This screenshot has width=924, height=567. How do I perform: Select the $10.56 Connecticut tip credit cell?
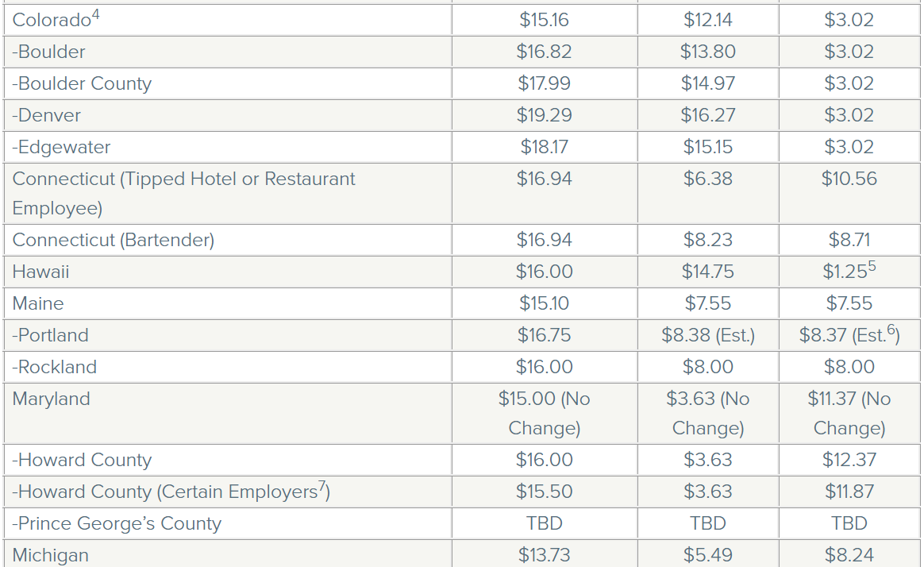coord(849,179)
